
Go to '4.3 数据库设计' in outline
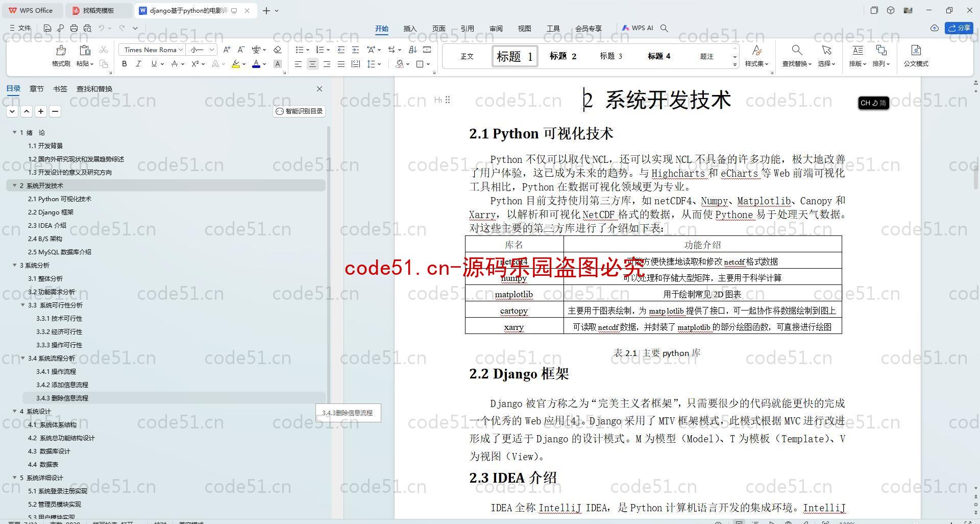[x=49, y=451]
